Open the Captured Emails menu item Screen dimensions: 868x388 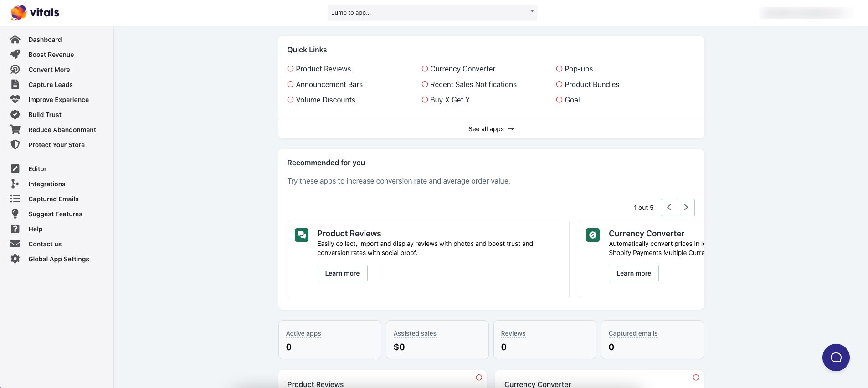(53, 199)
